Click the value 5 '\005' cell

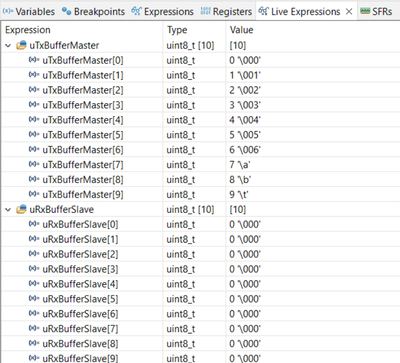tap(245, 135)
